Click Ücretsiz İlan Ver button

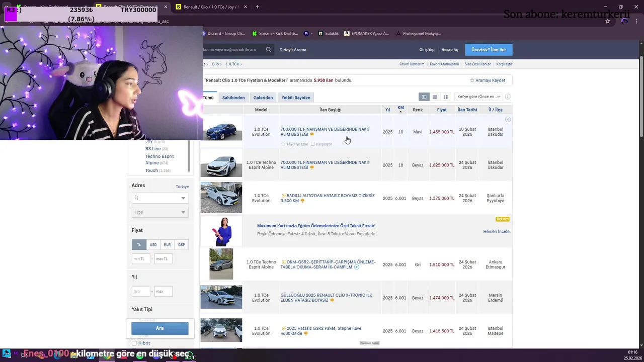tap(489, 50)
